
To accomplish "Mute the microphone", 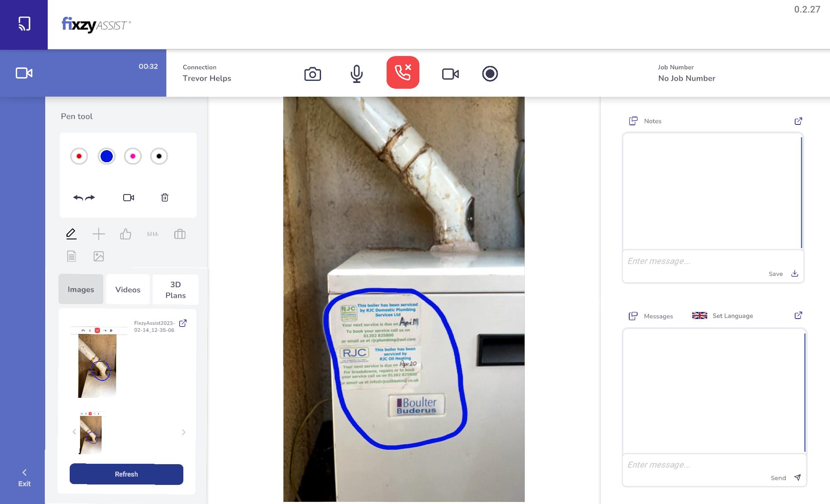I will click(x=356, y=74).
